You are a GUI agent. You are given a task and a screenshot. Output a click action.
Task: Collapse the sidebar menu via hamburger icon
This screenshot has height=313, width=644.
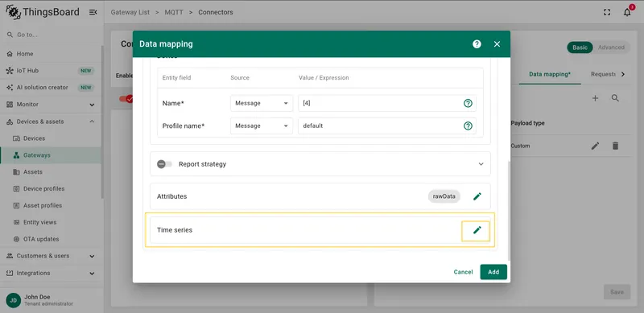[93, 12]
